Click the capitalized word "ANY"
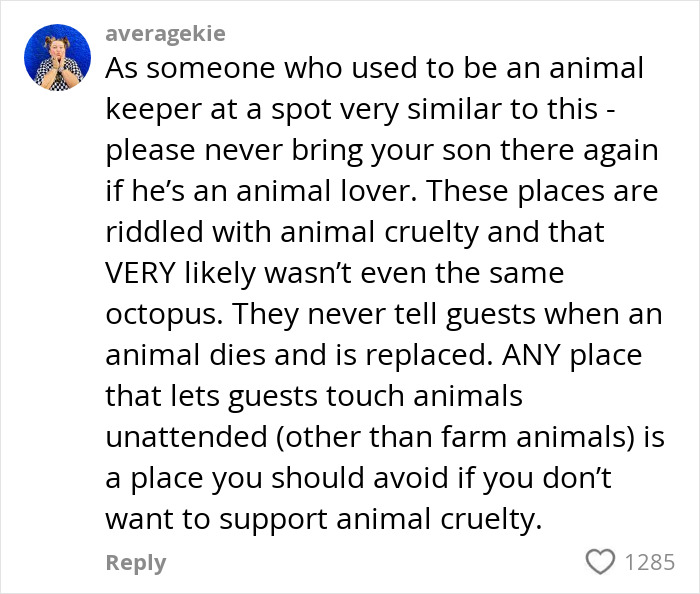The height and width of the screenshot is (594, 700). coord(531,355)
